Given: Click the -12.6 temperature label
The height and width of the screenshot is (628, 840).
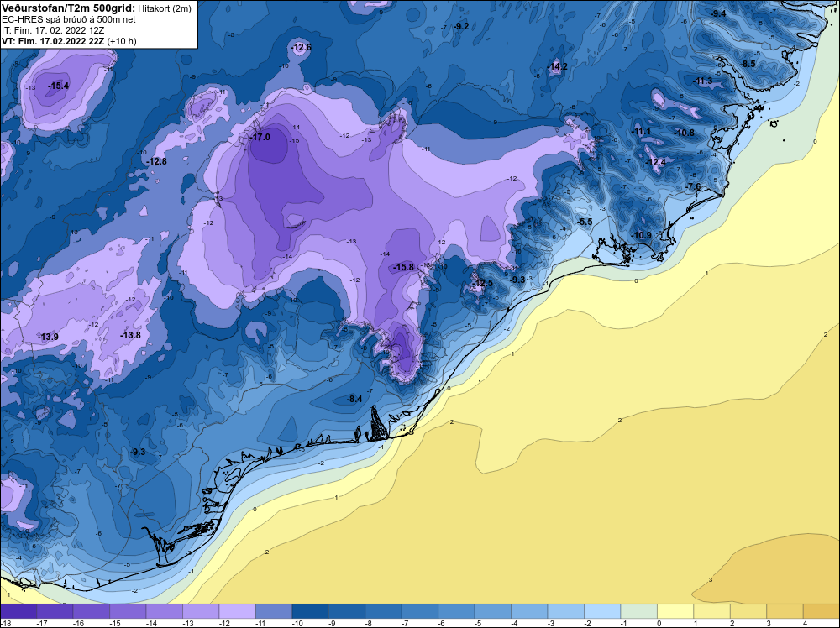Looking at the screenshot, I should (x=301, y=47).
